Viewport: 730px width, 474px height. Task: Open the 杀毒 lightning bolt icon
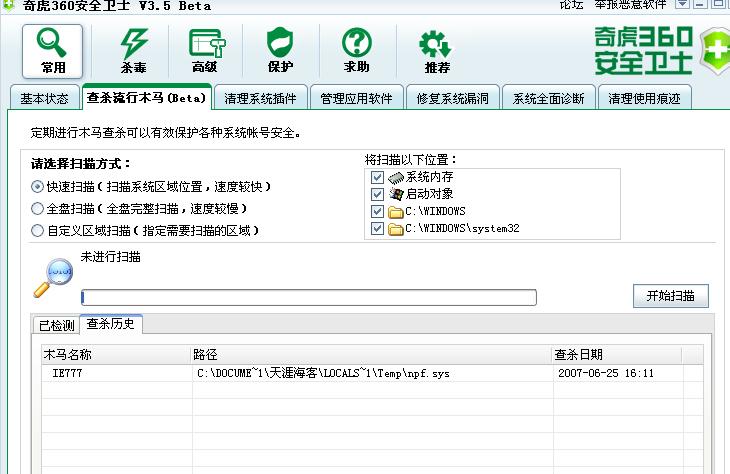click(133, 50)
